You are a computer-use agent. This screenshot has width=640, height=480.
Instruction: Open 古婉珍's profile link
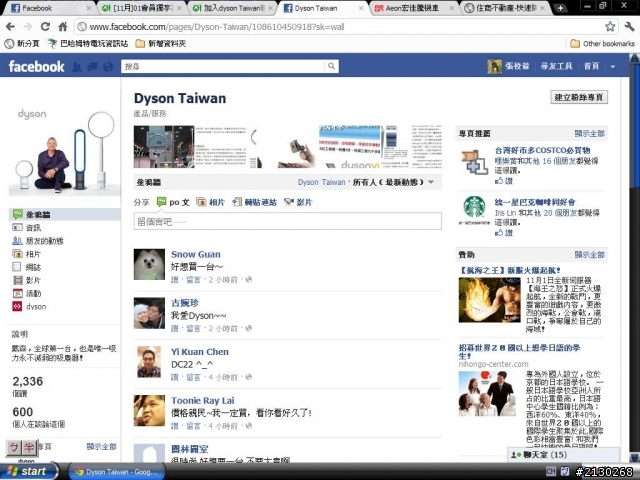pyautogui.click(x=184, y=303)
